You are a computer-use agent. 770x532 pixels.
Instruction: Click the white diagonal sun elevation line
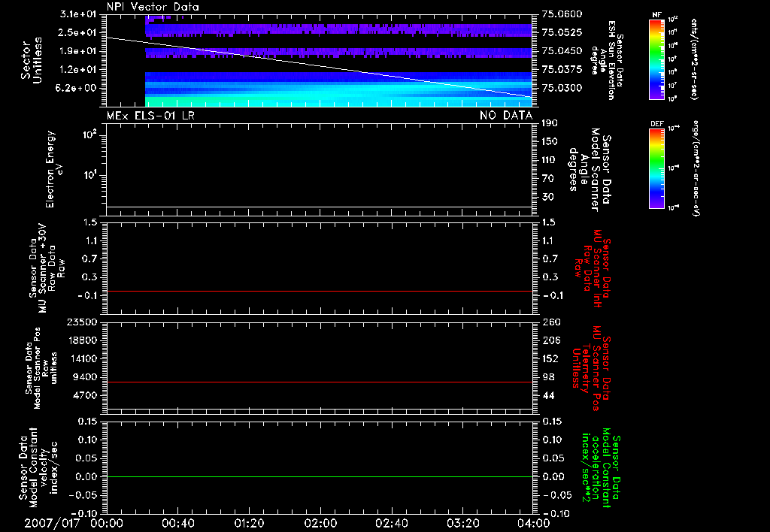[319, 67]
